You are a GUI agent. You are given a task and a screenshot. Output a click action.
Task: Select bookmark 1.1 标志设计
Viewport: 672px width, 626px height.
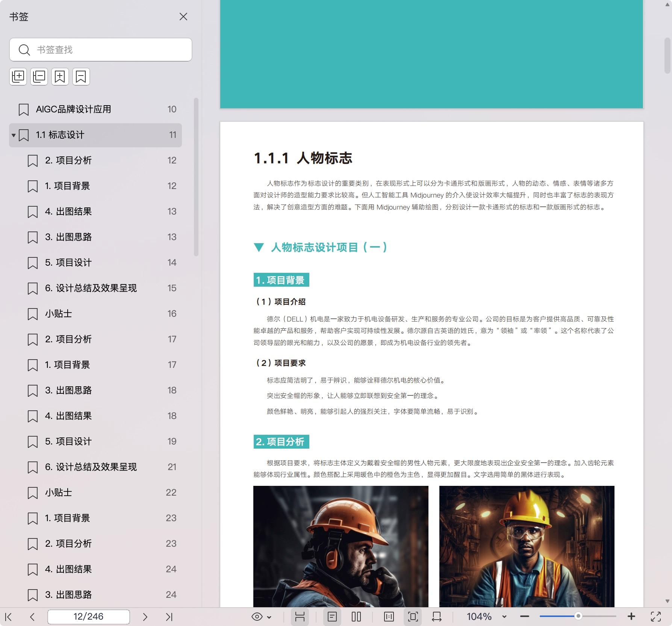95,135
